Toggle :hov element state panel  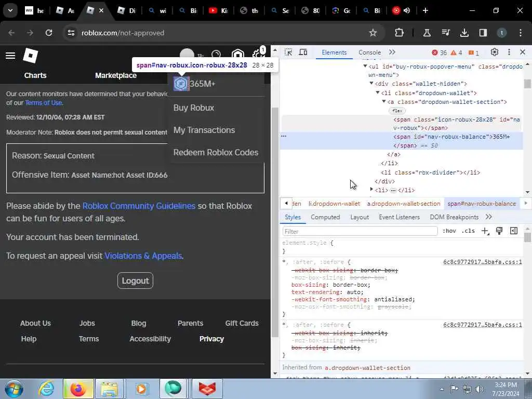pos(449,231)
